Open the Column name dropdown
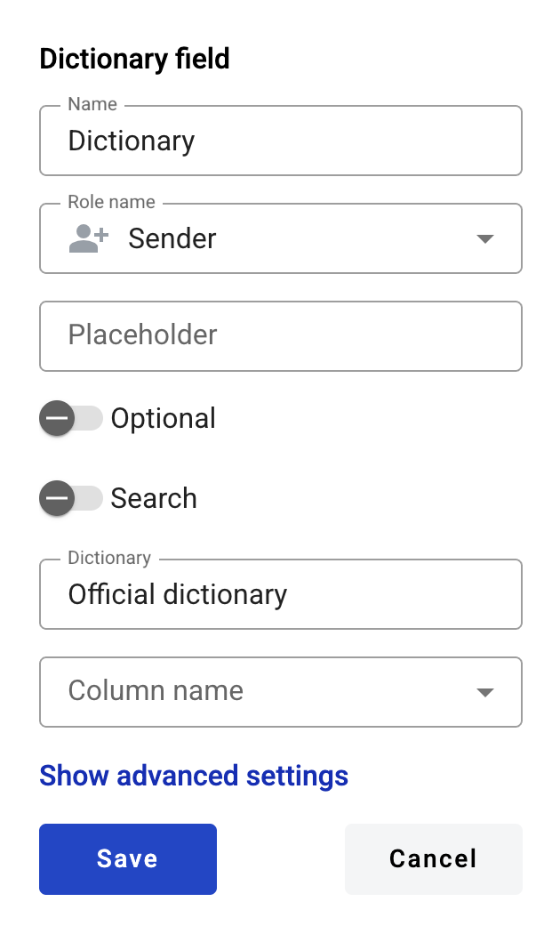 (281, 691)
